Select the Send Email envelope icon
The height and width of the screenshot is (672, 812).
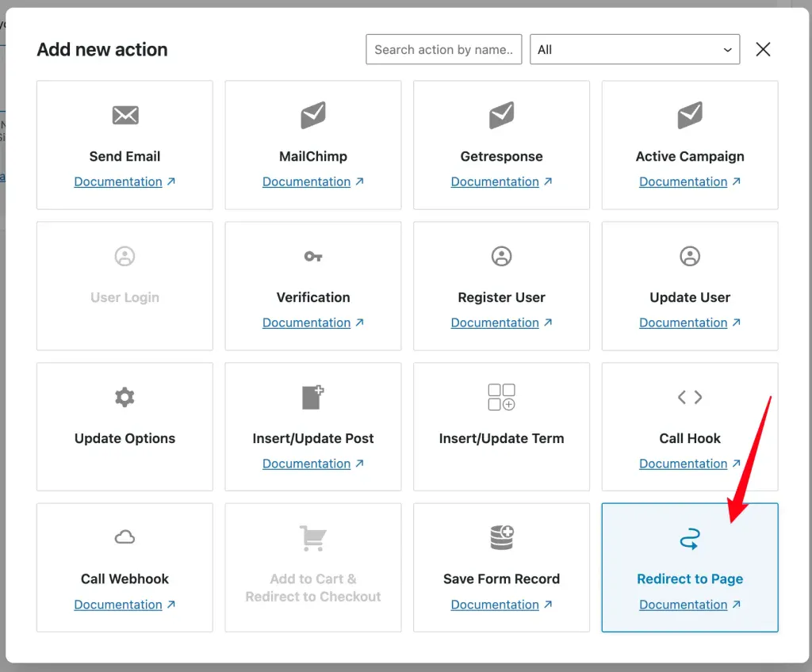pyautogui.click(x=124, y=115)
